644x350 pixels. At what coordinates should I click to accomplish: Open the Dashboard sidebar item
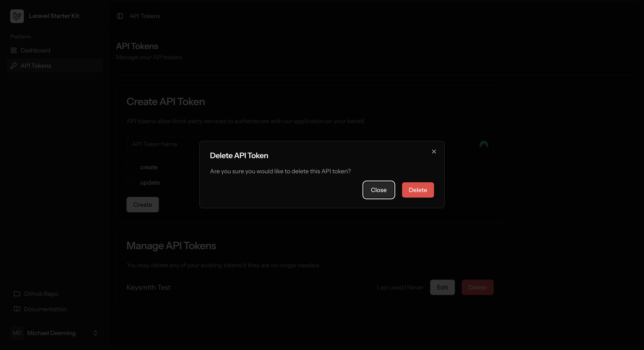35,50
